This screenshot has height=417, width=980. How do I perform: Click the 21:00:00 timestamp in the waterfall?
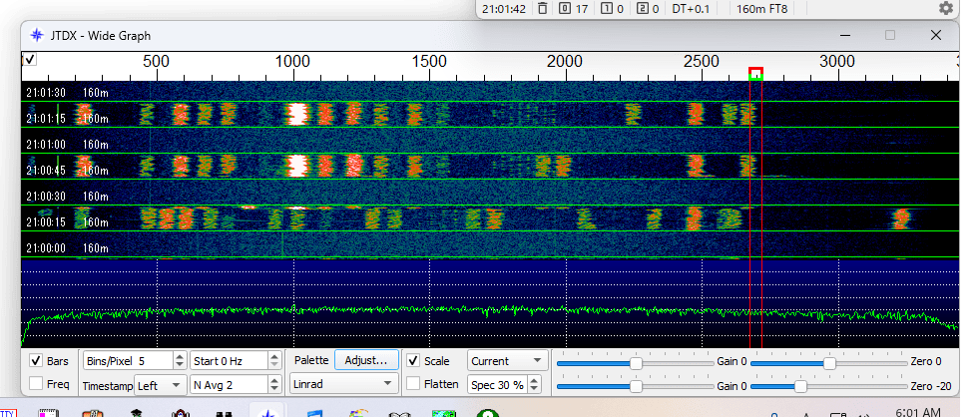(46, 248)
